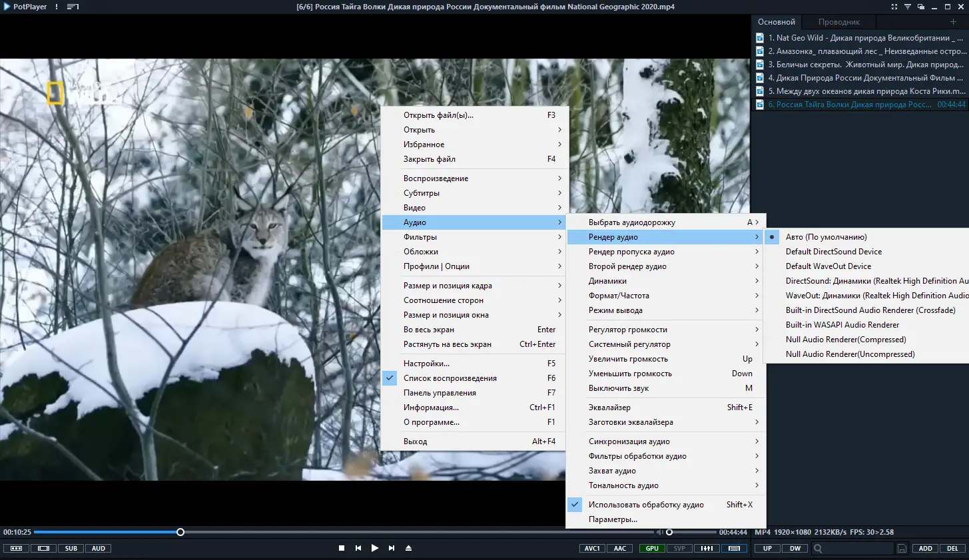This screenshot has height=560, width=969.
Task: Click the overlapping windows icon in title bar
Action: [x=920, y=7]
